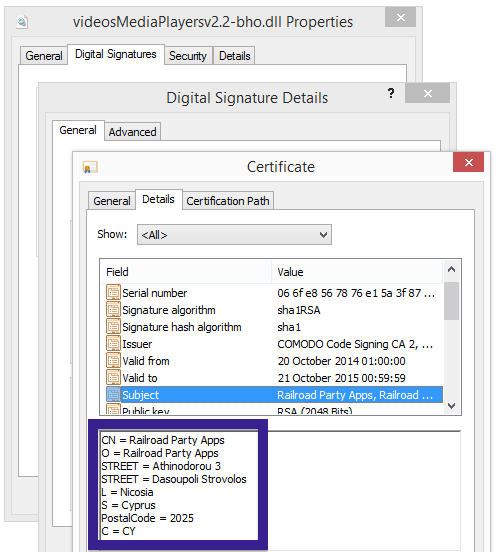This screenshot has height=552, width=497.
Task: Click the field list scroll up arrow
Action: coord(451,270)
